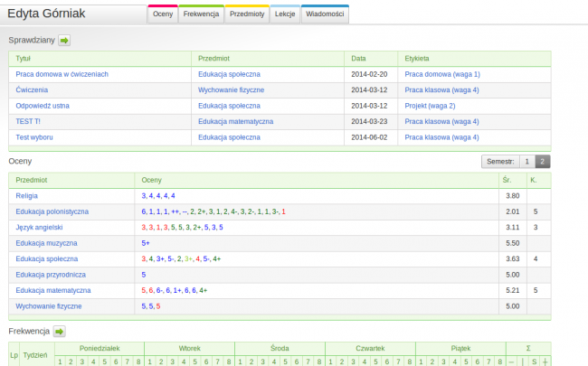Click the first grade 6 in Edukacja polonistyczna
Viewport: 588px width, 366px height.
pyautogui.click(x=144, y=211)
